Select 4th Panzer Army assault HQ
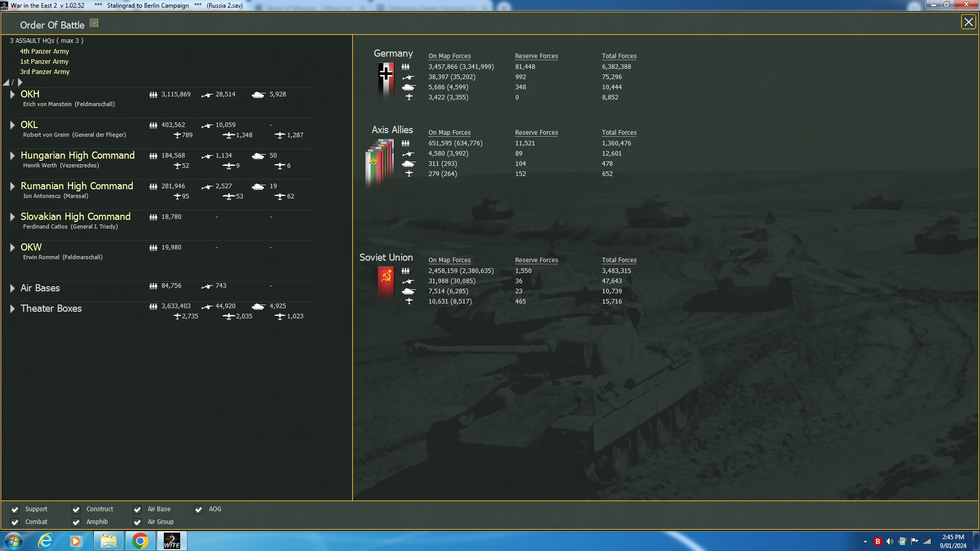Screen dimensions: 980x551 tap(44, 52)
